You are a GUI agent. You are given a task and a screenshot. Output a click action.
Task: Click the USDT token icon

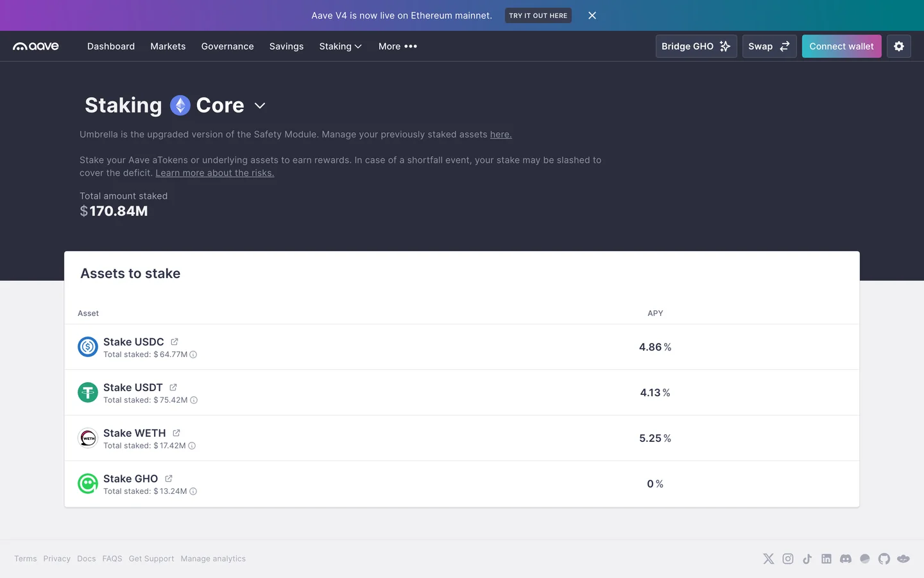[88, 392]
